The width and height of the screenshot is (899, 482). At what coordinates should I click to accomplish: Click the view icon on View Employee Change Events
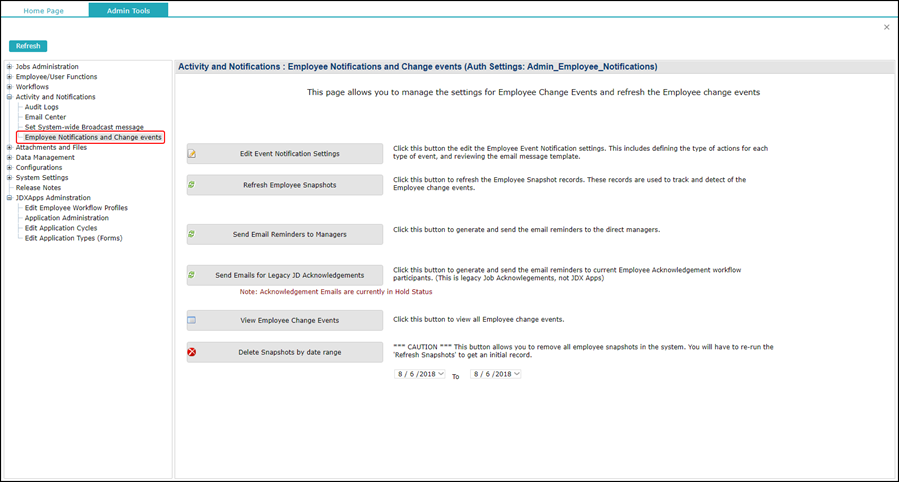192,320
